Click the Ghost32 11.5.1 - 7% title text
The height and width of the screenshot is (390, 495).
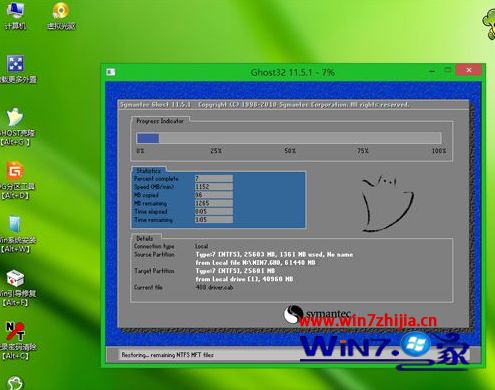click(293, 72)
